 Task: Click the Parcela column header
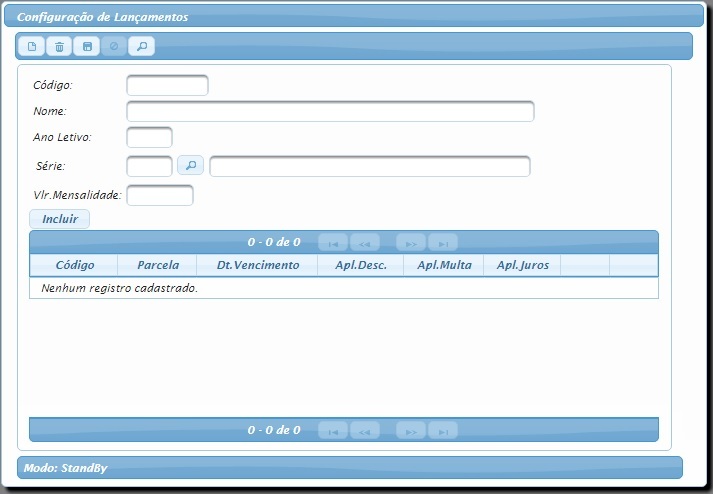click(158, 265)
